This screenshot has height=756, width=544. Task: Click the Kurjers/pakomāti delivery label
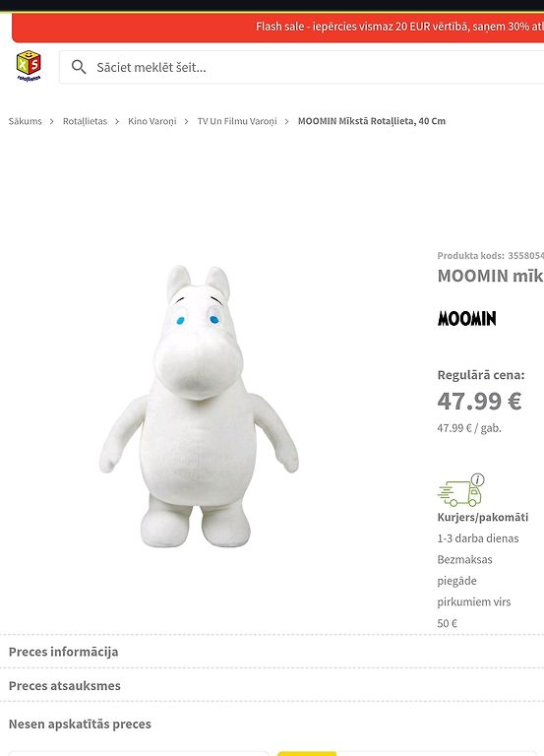coord(483,517)
